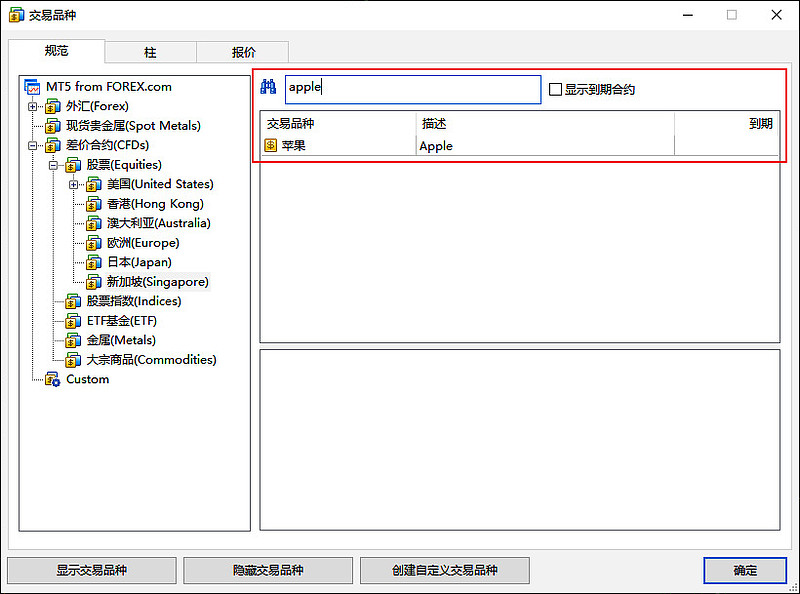
Task: Select Custom tree label
Action: tap(87, 380)
